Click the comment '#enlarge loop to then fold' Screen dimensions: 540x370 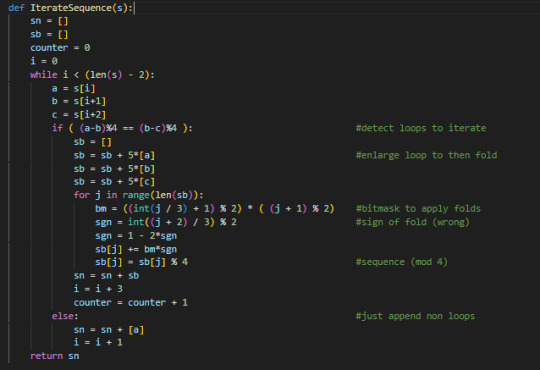pyautogui.click(x=426, y=155)
